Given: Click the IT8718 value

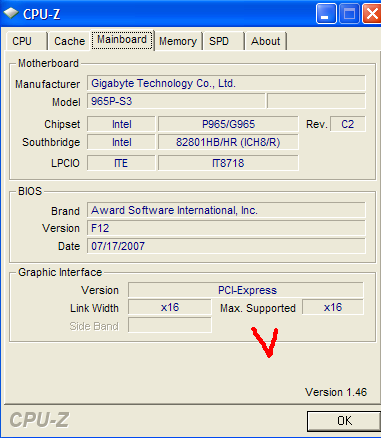Looking at the screenshot, I should point(228,163).
